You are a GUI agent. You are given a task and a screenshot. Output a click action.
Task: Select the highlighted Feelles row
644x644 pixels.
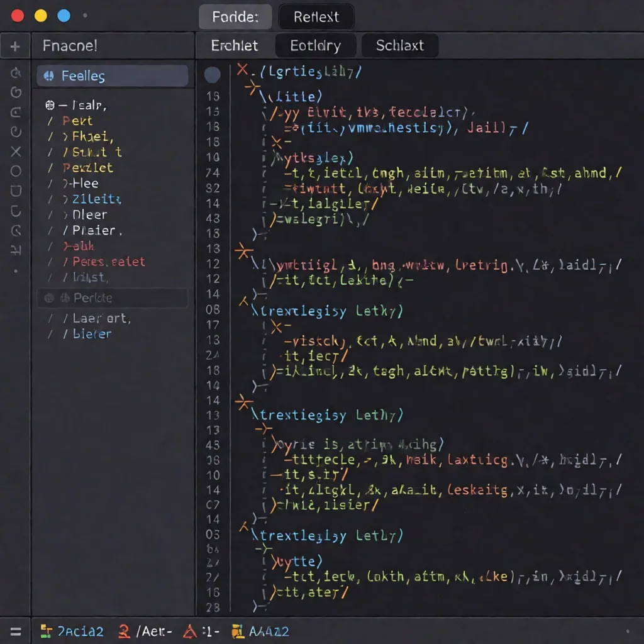pos(113,75)
